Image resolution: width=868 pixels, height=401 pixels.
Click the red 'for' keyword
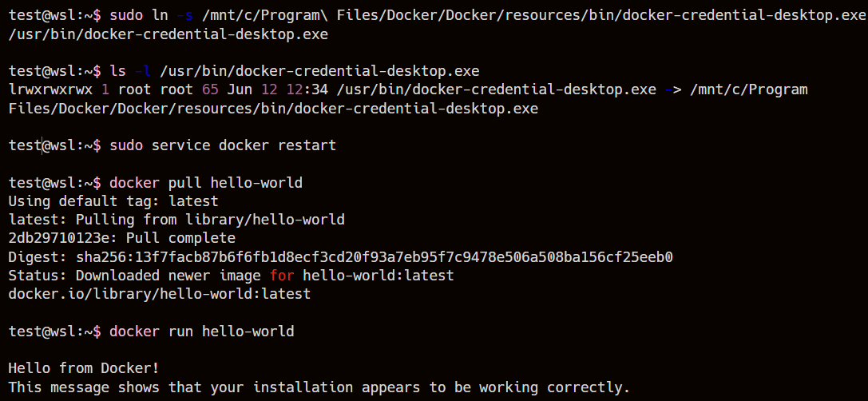281,276
